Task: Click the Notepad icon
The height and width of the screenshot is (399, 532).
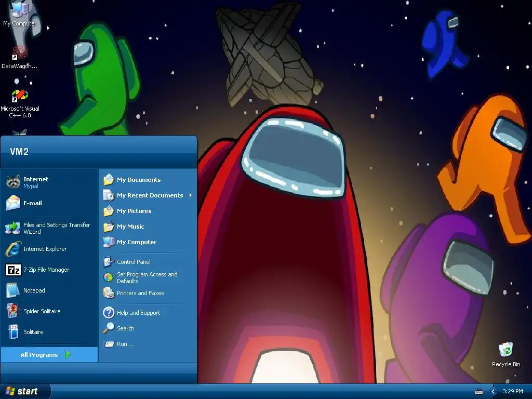Action: [x=13, y=290]
